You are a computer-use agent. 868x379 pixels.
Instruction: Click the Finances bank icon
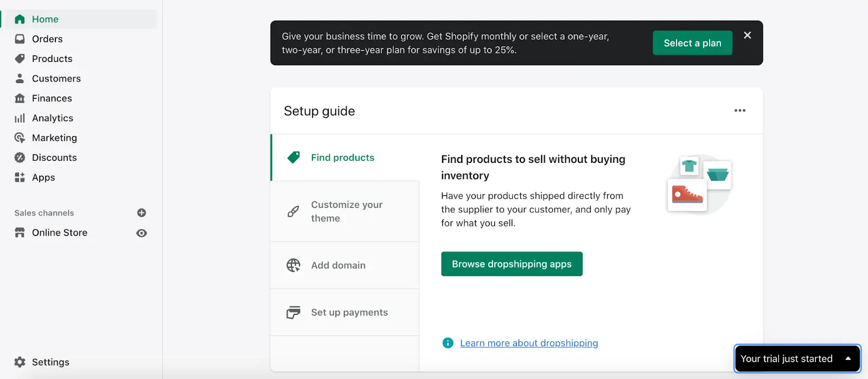pyautogui.click(x=20, y=98)
